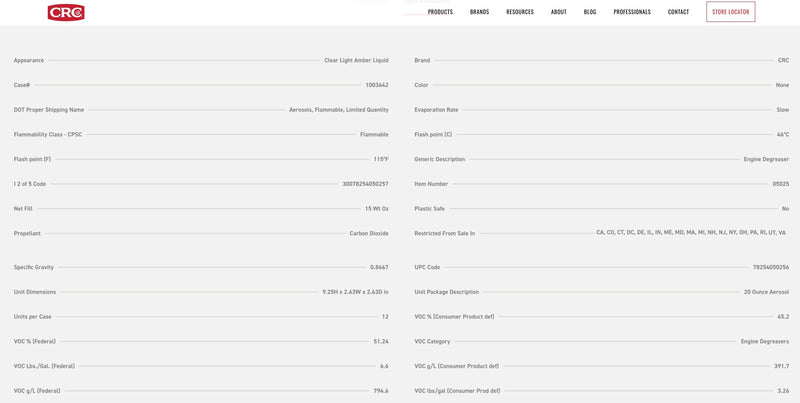Select VOC g/L (Consumer Product def) value 391.7
800x403 pixels.
782,366
